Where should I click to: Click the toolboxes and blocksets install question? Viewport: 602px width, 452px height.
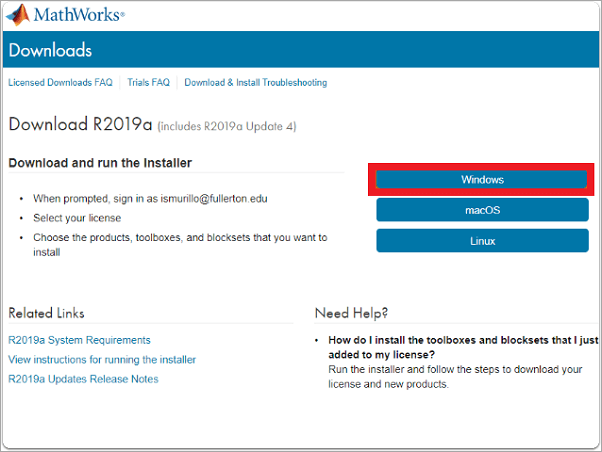(x=463, y=347)
